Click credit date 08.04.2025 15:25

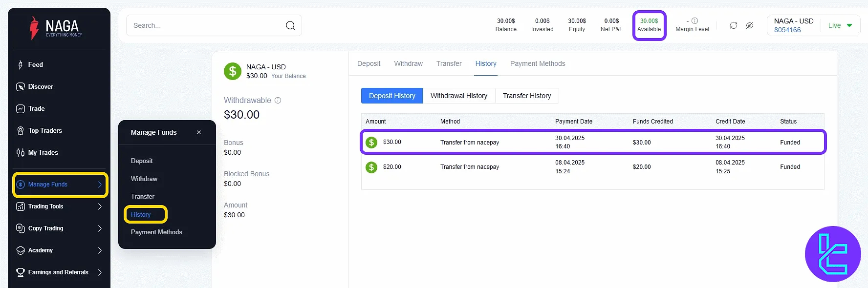(x=730, y=167)
